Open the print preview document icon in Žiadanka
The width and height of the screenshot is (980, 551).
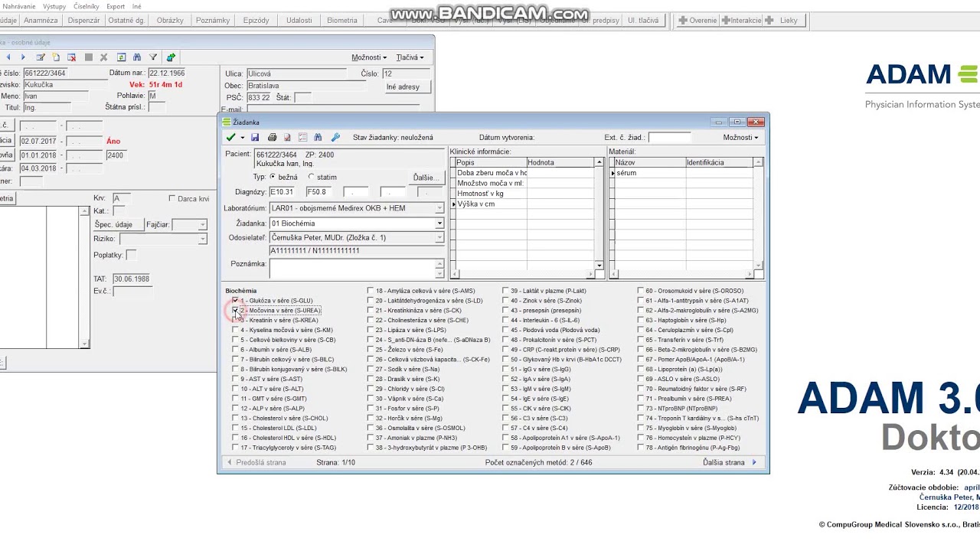coord(287,138)
